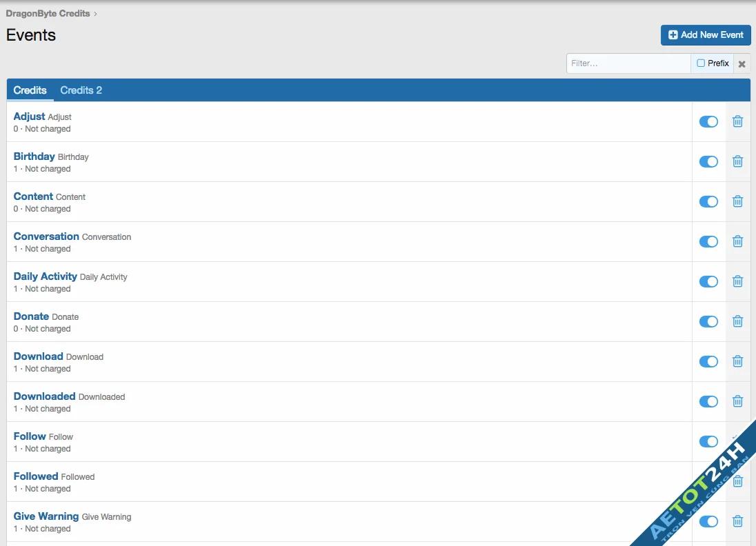The width and height of the screenshot is (756, 546).
Task: Click the Add New Event button
Action: coord(705,35)
